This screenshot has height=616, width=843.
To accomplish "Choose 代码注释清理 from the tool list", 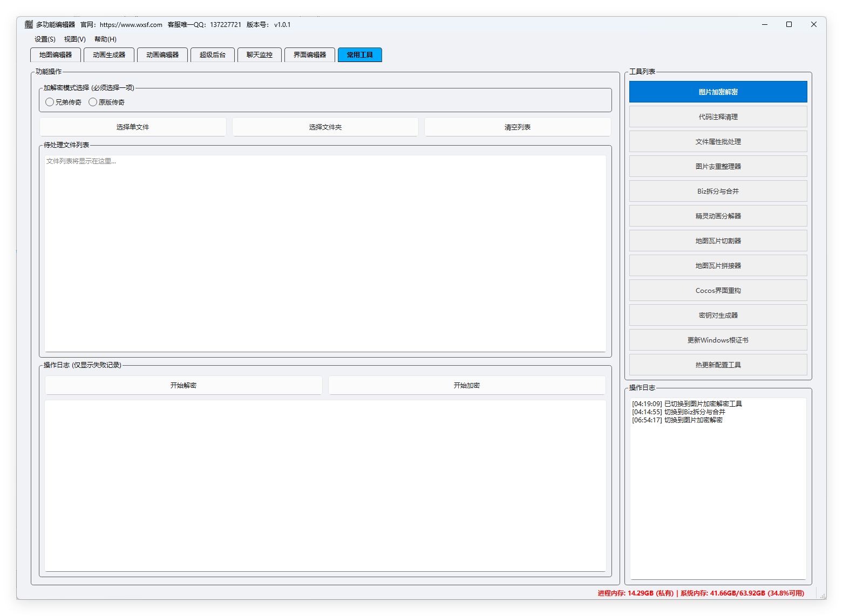I will point(718,117).
